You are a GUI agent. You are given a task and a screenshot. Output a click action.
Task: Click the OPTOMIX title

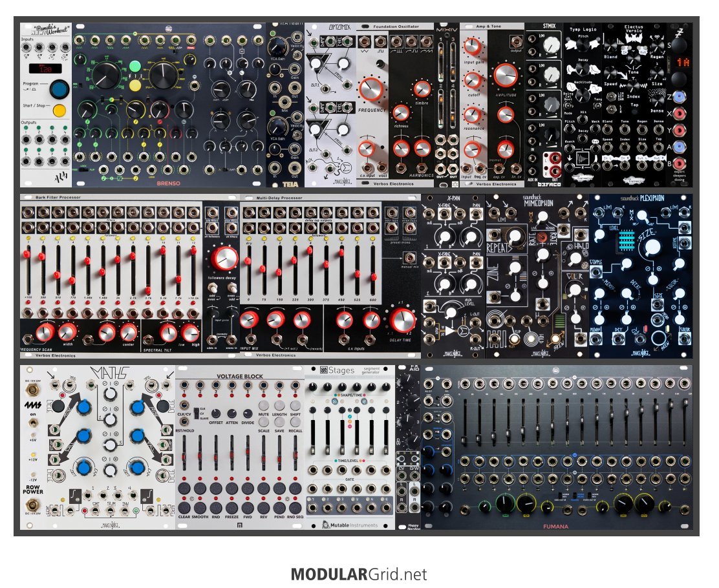(x=339, y=28)
